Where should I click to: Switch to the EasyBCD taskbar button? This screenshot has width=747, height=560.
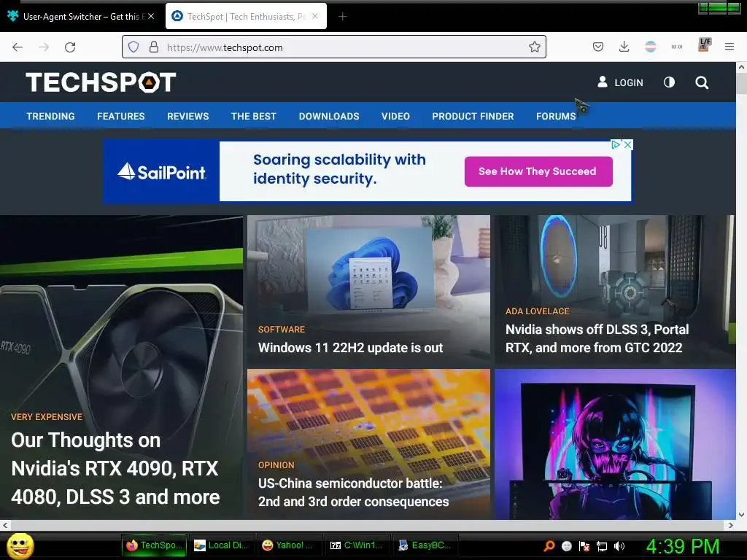(x=425, y=545)
